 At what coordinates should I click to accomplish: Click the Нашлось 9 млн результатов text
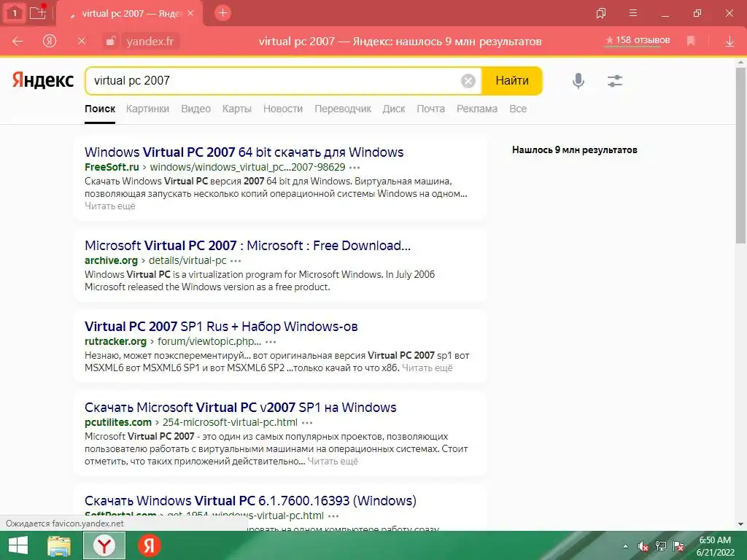pos(575,150)
